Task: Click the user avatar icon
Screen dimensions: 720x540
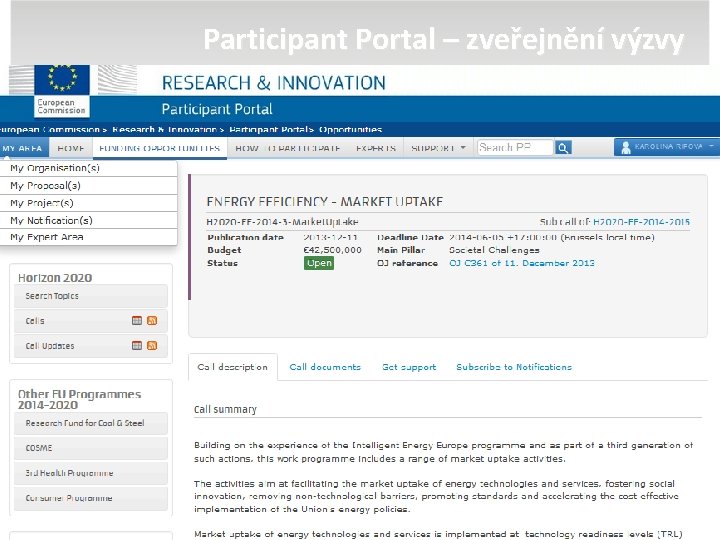Action: coord(625,147)
